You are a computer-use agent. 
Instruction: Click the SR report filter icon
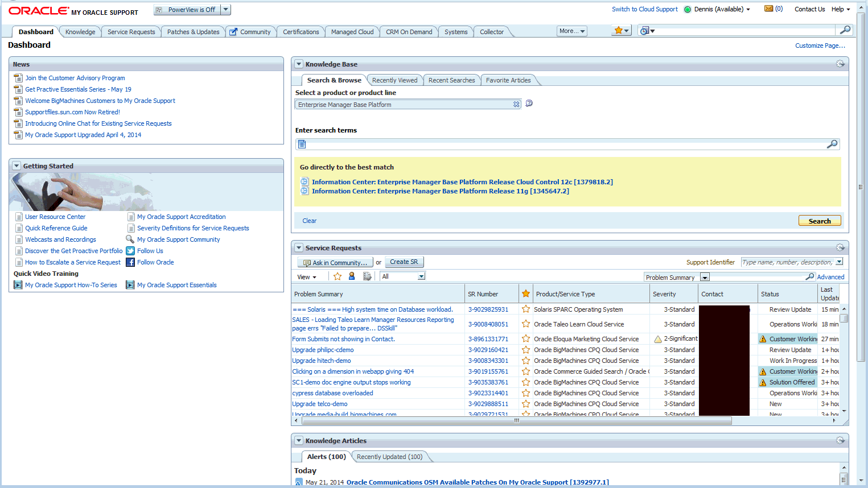click(x=367, y=276)
